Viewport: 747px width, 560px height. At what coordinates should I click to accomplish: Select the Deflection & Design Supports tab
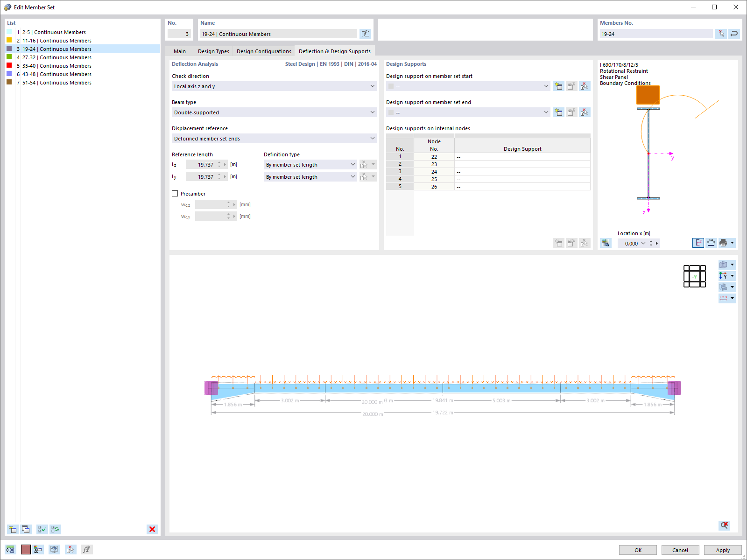pyautogui.click(x=335, y=51)
